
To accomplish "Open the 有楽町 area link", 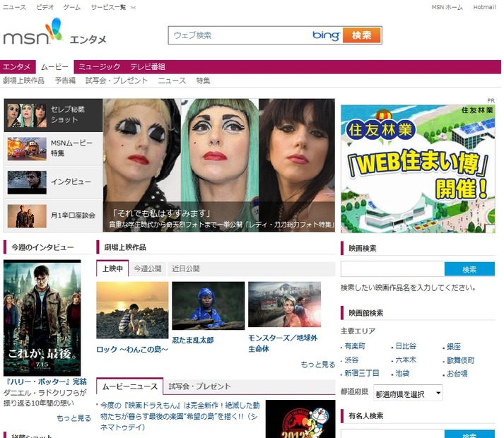I will pos(355,346).
